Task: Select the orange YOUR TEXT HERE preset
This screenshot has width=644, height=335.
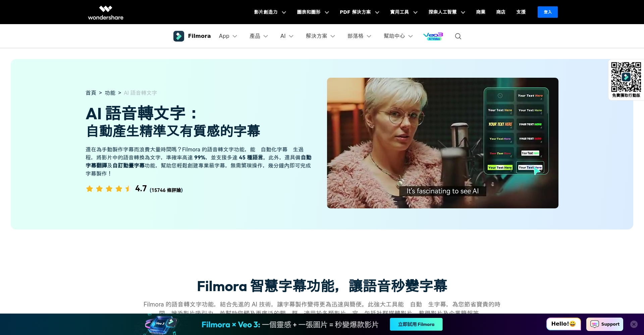Action: click(500, 124)
